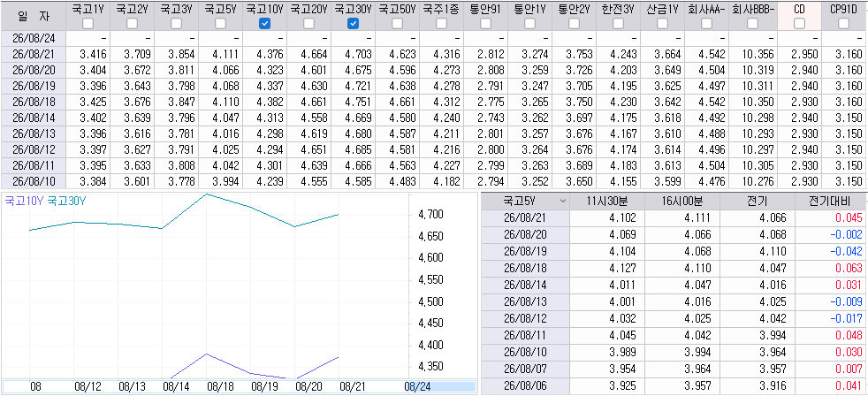Select the 26/08/12 row in main table
This screenshot has width=868, height=396.
433,149
